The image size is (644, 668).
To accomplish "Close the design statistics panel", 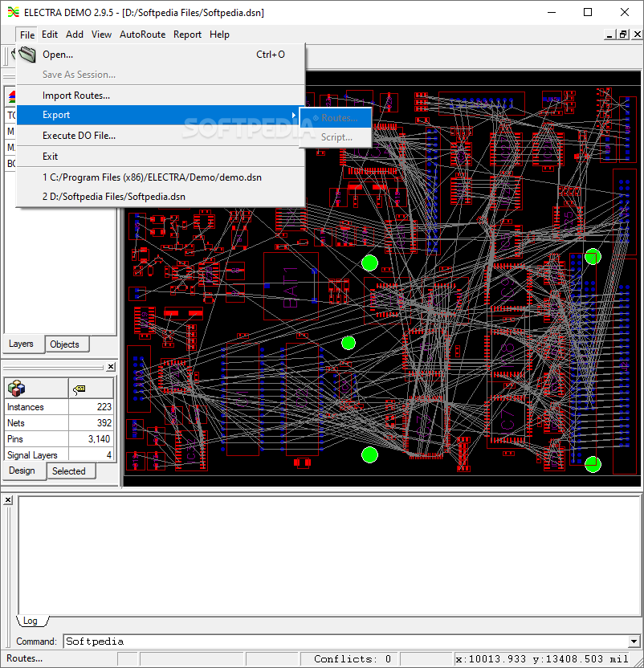I will 111,366.
